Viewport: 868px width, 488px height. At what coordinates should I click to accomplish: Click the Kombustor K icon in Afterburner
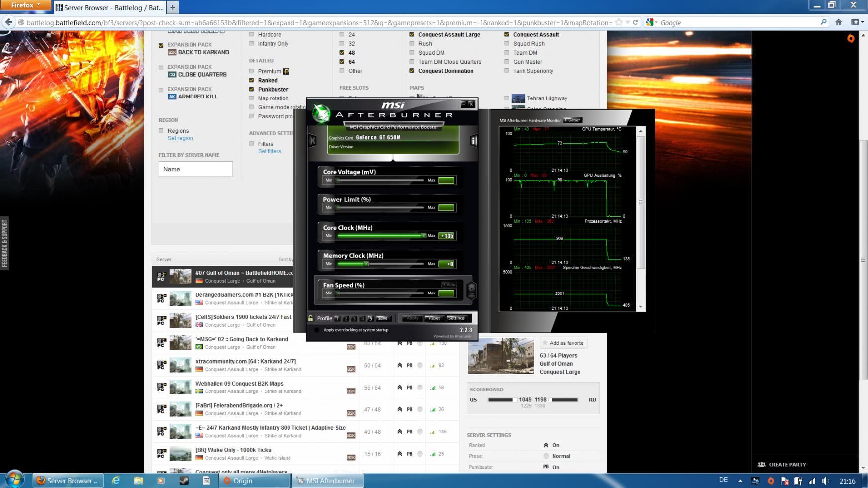tap(312, 141)
